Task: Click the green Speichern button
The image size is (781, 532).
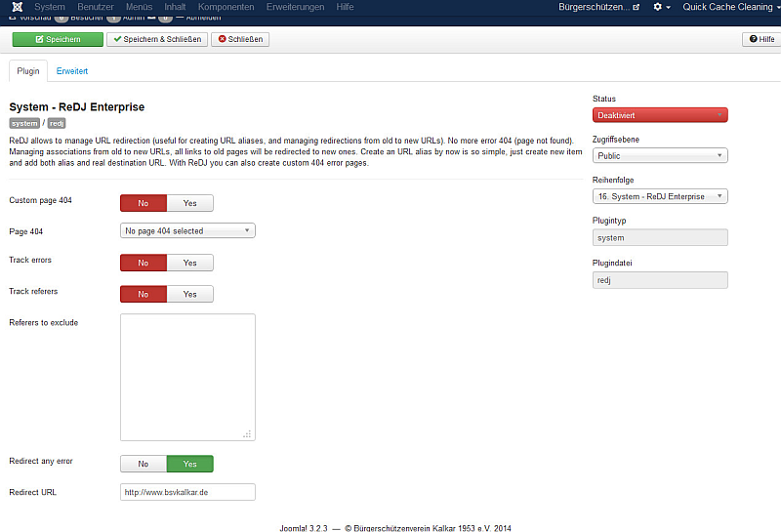Action: coord(58,39)
